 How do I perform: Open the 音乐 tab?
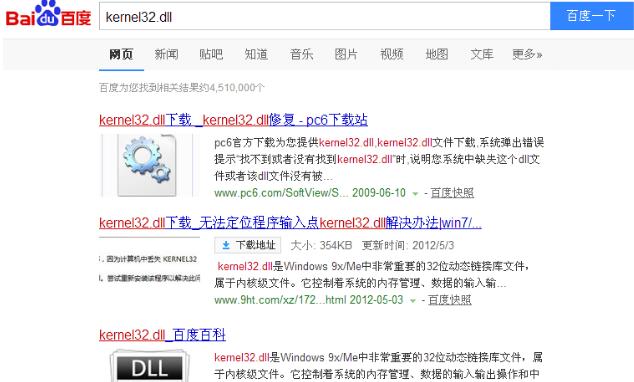302,54
